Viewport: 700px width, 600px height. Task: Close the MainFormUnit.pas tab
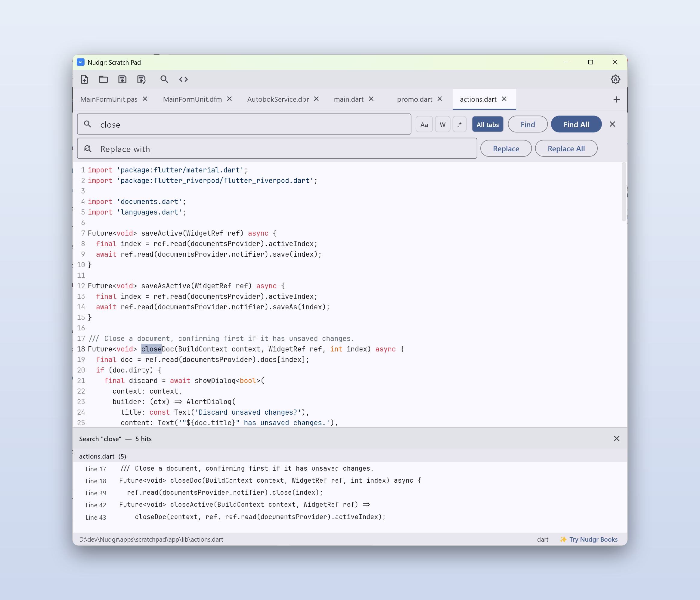click(x=145, y=99)
